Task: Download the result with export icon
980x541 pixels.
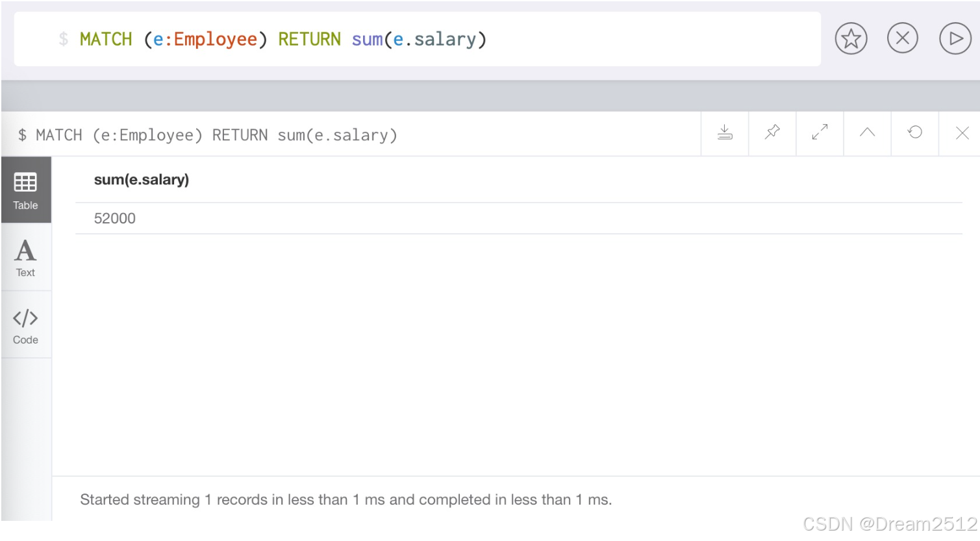Action: (725, 133)
